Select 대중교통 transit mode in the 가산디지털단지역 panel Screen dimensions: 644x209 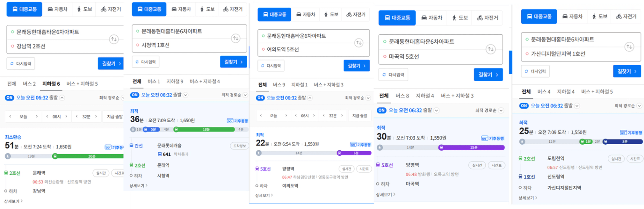coord(539,16)
